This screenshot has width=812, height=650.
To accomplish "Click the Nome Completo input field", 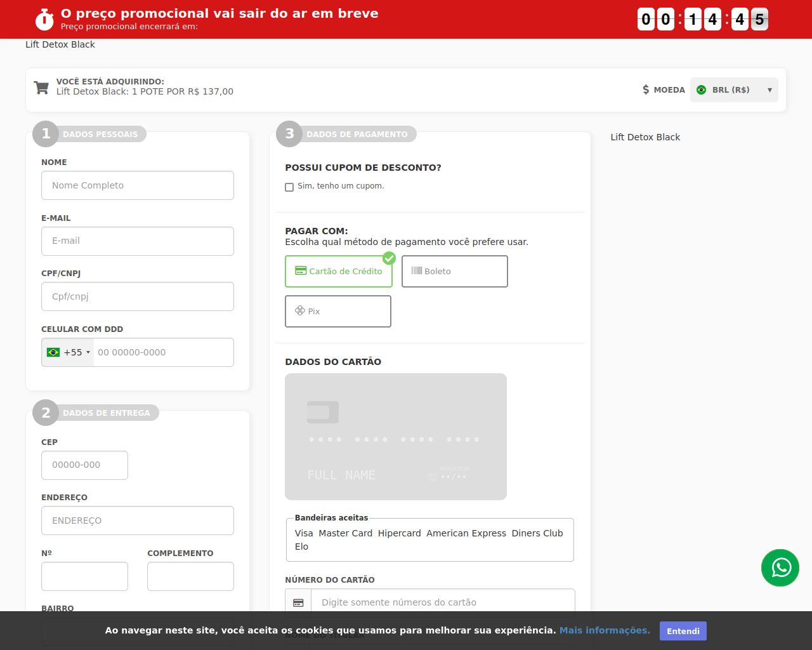I will (138, 185).
